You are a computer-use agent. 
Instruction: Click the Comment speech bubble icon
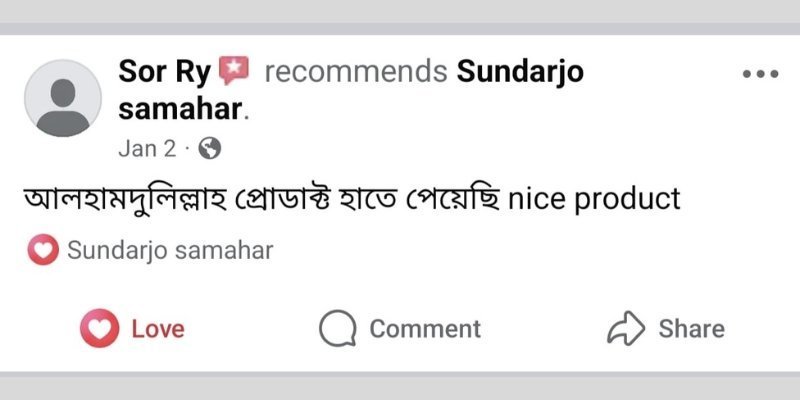pos(337,328)
